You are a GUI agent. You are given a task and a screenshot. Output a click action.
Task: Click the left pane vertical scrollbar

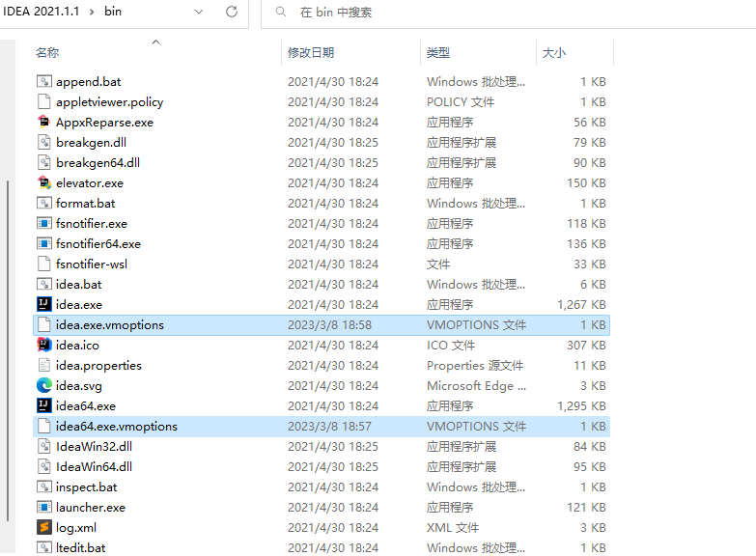8,350
